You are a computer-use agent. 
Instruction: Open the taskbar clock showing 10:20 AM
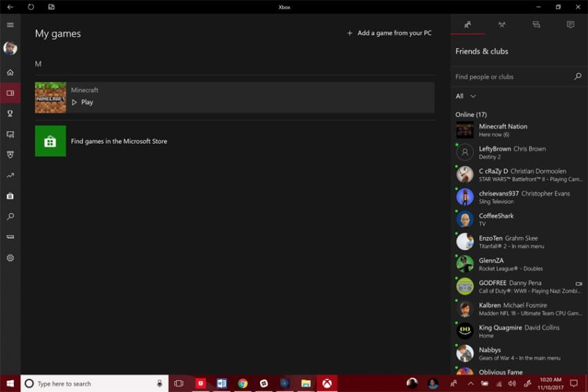551,384
